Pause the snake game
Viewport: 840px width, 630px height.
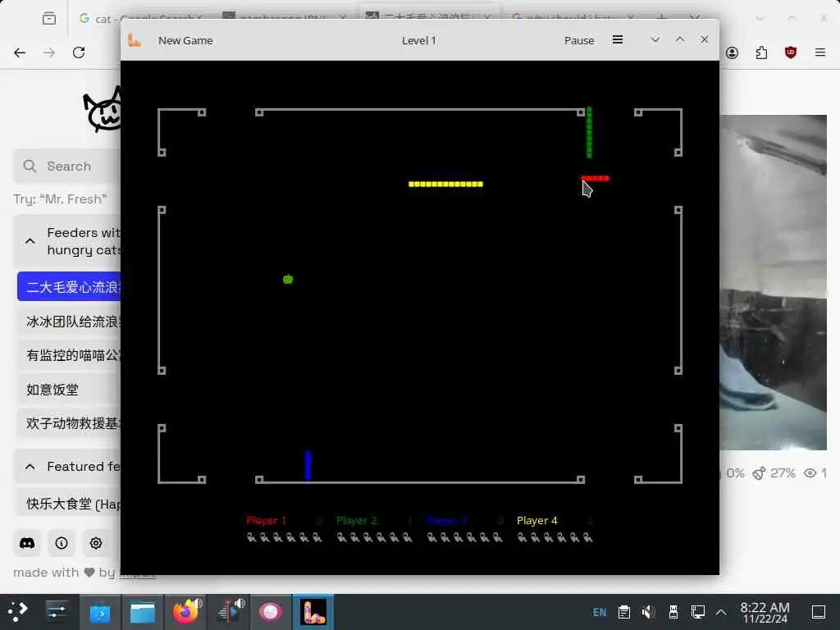[578, 40]
